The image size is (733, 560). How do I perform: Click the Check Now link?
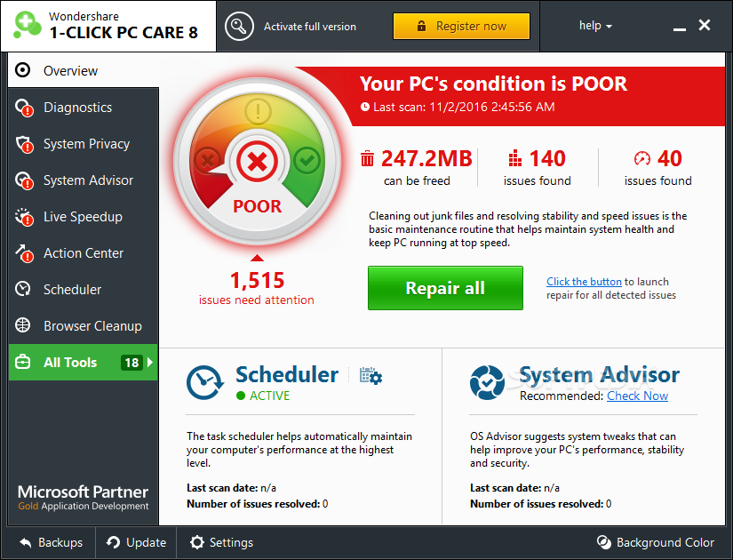click(637, 396)
